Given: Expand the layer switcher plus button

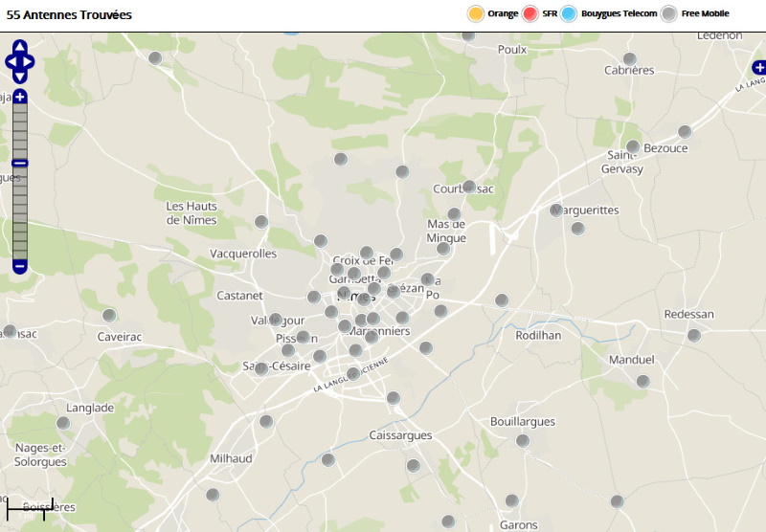Looking at the screenshot, I should pyautogui.click(x=758, y=67).
